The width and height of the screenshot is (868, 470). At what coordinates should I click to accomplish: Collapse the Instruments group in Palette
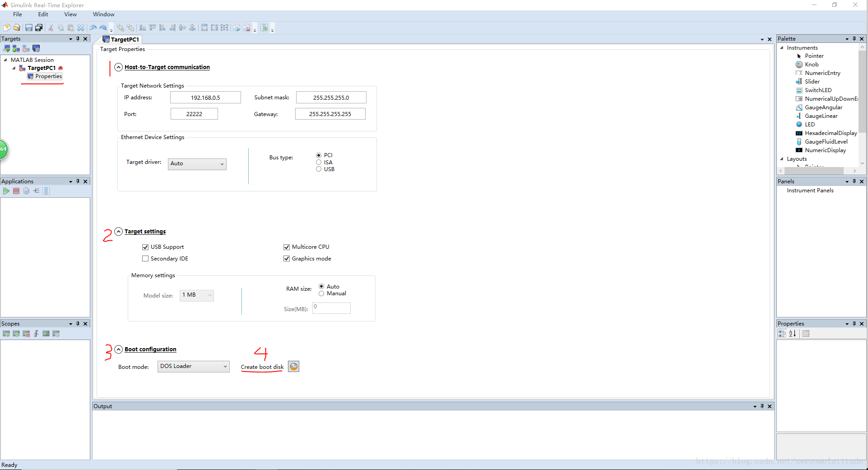click(x=782, y=48)
